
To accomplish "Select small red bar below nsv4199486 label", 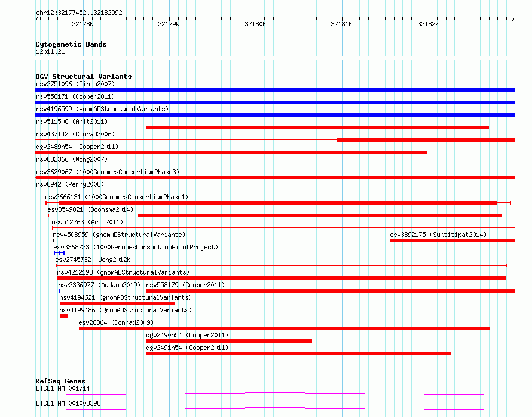I will (x=63, y=316).
